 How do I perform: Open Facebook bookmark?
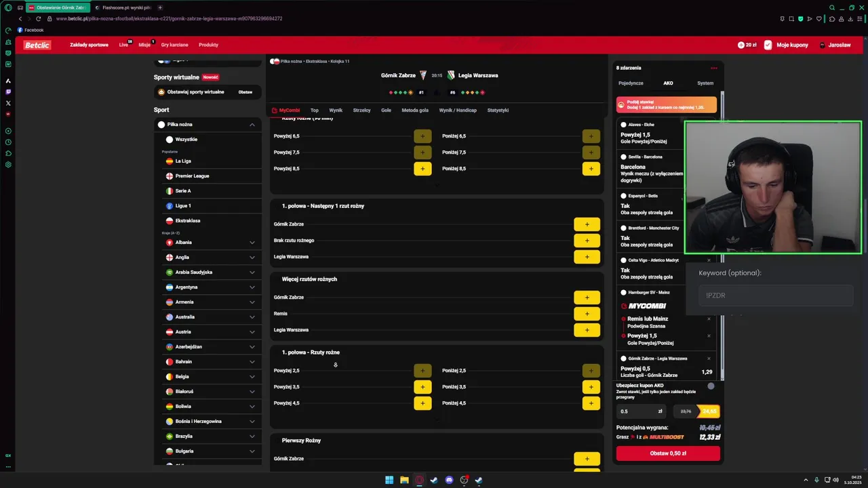tap(31, 30)
